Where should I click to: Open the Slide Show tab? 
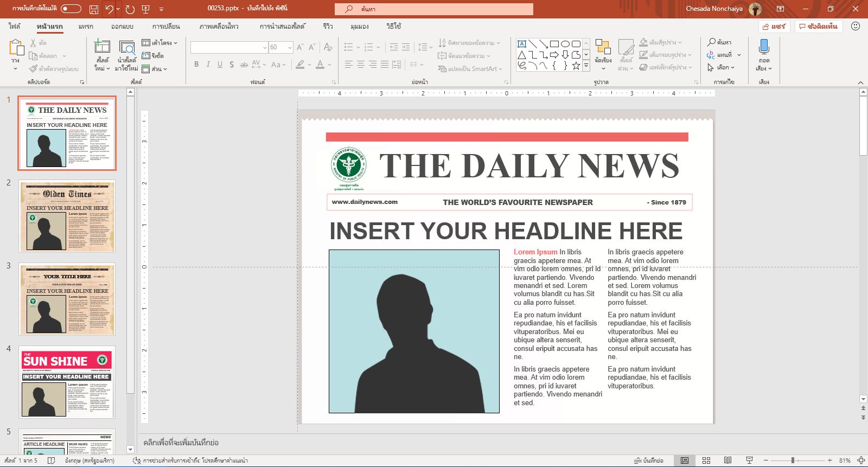[x=282, y=26]
